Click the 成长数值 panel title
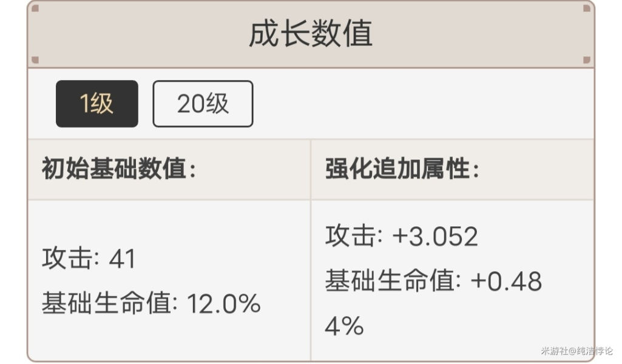622x364 pixels. (x=311, y=34)
